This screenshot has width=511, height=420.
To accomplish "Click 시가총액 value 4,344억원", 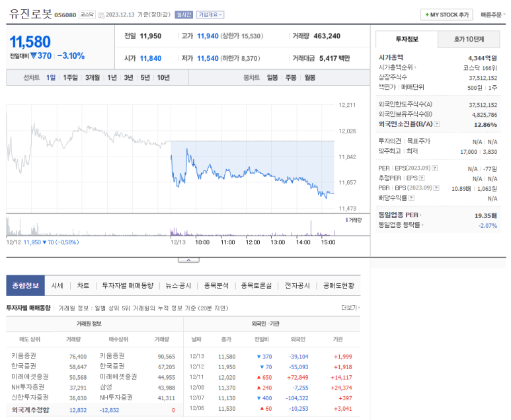I will 483,58.
